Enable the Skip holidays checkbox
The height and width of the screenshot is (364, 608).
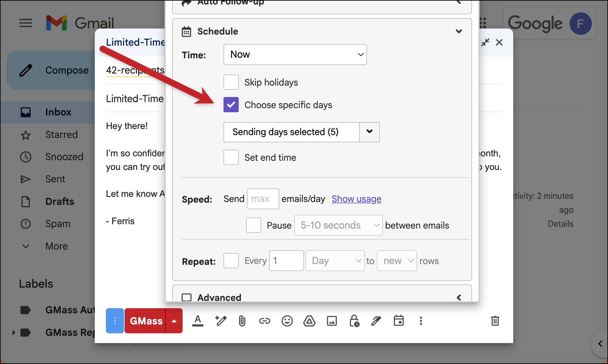231,82
